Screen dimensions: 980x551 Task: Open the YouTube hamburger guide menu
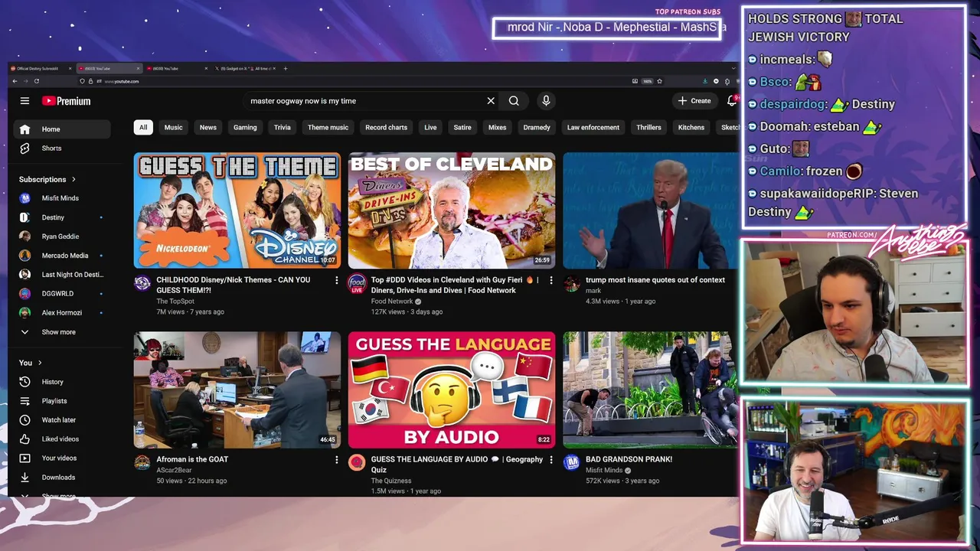pyautogui.click(x=24, y=101)
